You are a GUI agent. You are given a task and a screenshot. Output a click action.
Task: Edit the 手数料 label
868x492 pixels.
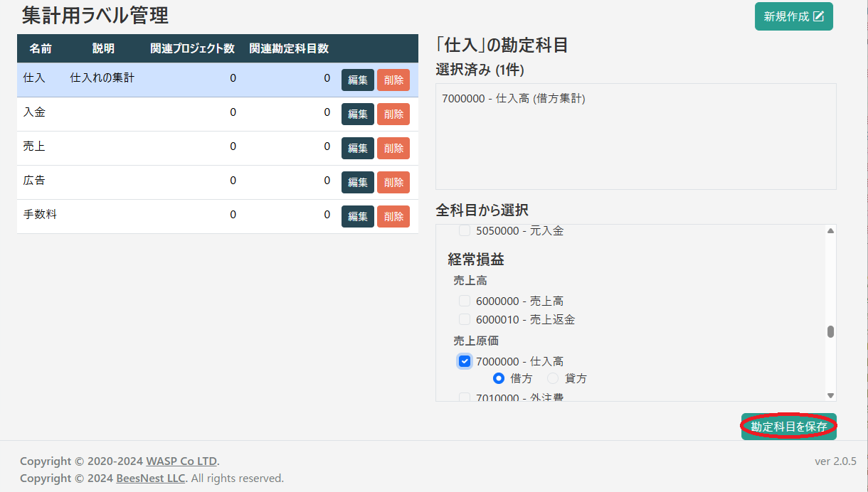click(x=358, y=217)
